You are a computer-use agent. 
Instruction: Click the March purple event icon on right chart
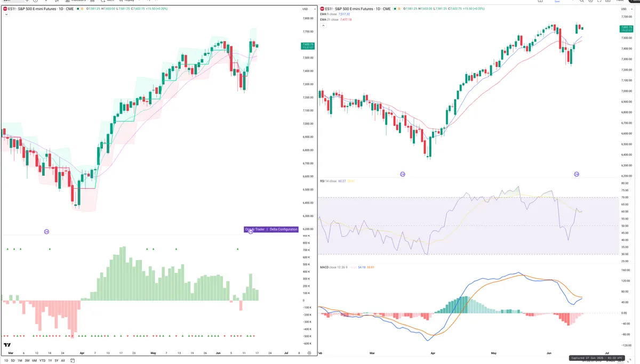(x=403, y=174)
